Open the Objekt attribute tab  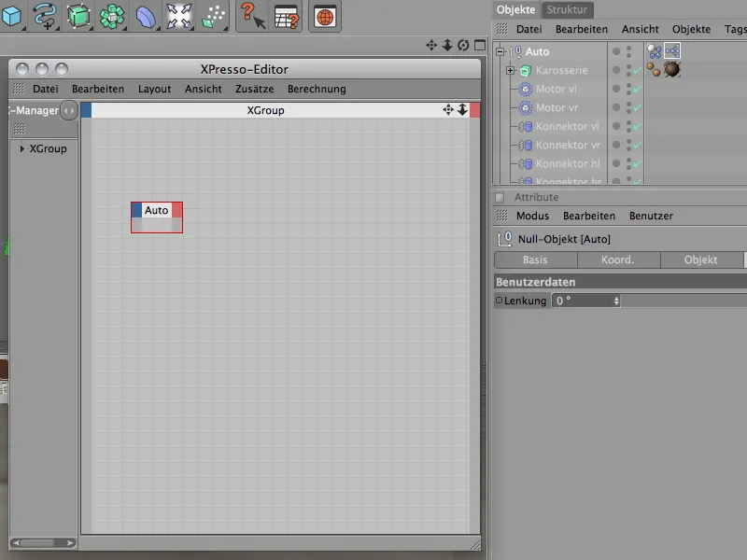tap(701, 260)
